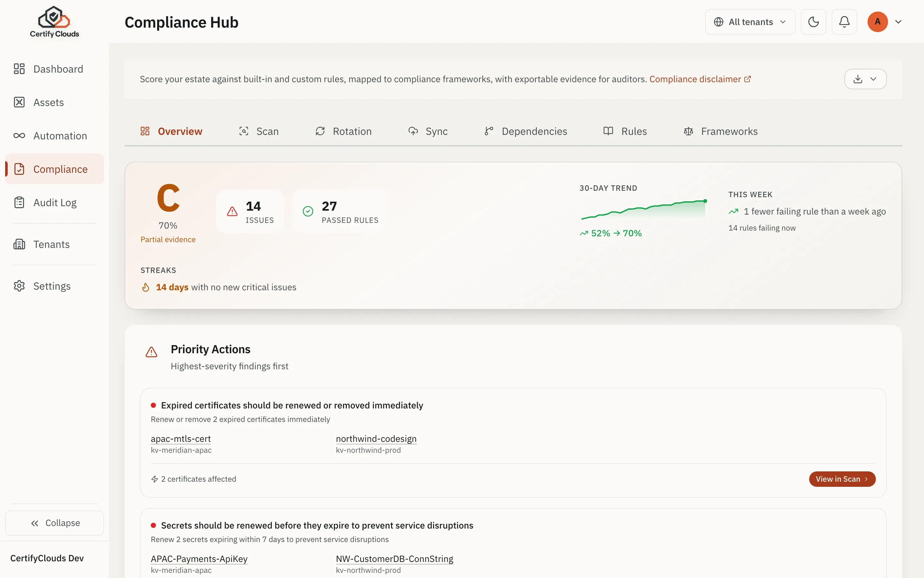Viewport: 924px width, 578px height.
Task: Open the APAC-Payments-ApiKey secret link
Action: coord(199,558)
